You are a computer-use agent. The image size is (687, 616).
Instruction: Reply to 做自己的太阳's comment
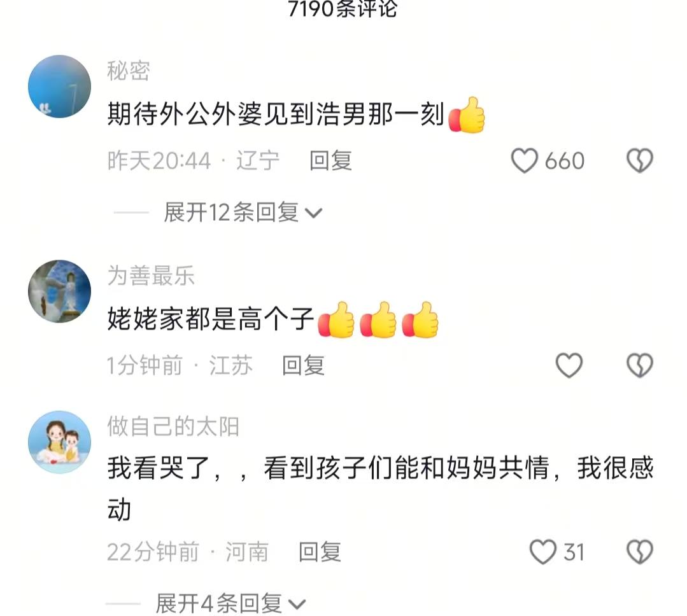(x=320, y=552)
